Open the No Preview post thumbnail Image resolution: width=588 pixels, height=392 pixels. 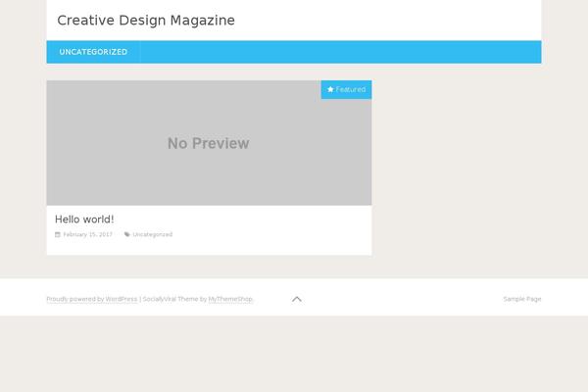[210, 142]
